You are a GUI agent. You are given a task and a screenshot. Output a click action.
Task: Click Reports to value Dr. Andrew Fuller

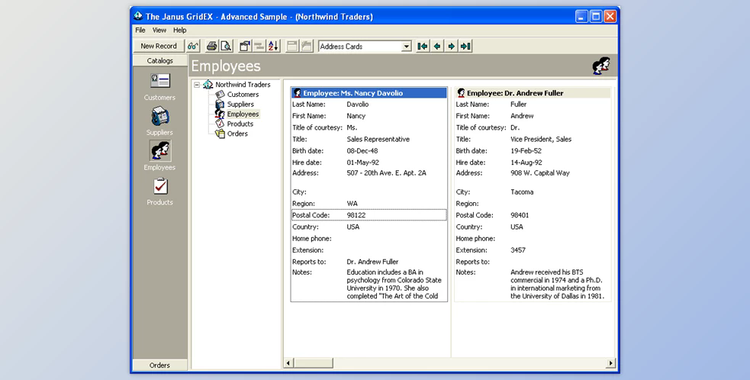tap(372, 262)
